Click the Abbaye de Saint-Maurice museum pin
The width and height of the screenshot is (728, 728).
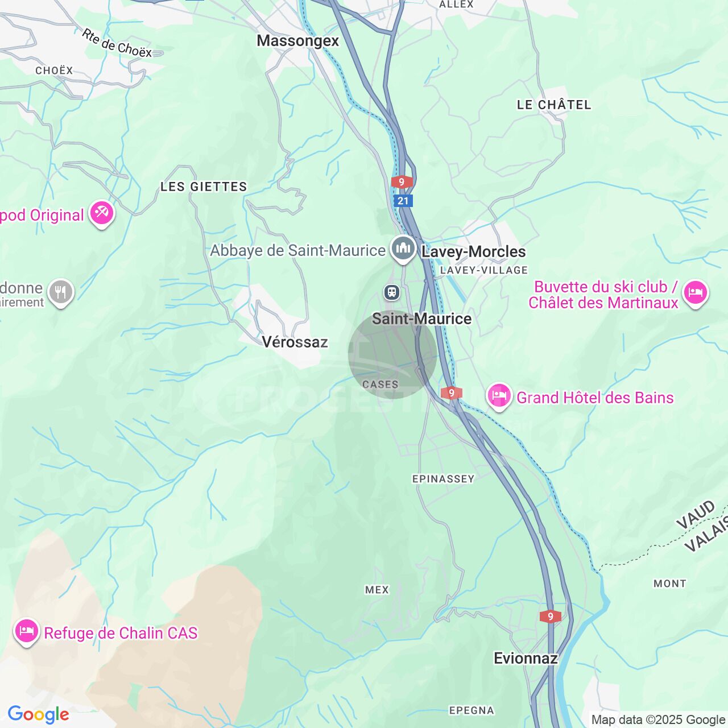pos(403,249)
